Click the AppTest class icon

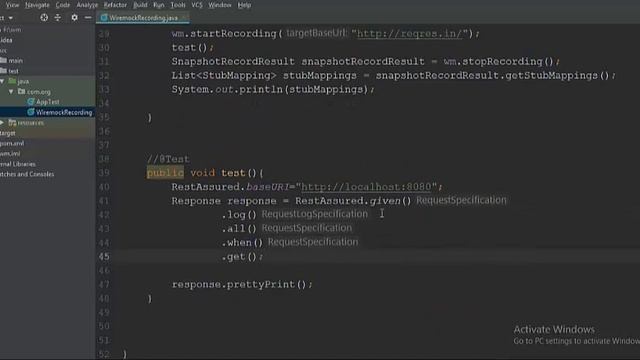(x=31, y=102)
